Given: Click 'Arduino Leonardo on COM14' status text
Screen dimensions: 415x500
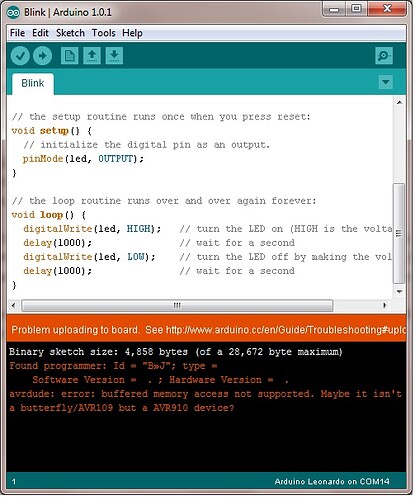Looking at the screenshot, I should (332, 482).
